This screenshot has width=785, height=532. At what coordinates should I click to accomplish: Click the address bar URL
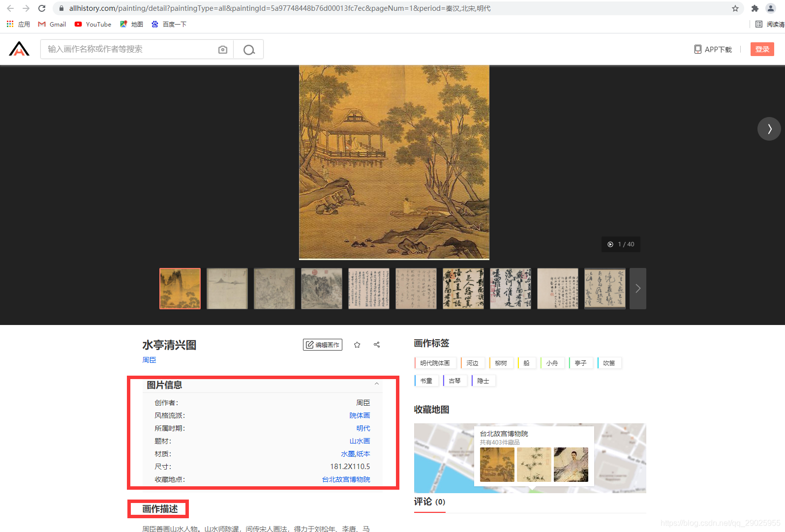tap(279, 8)
